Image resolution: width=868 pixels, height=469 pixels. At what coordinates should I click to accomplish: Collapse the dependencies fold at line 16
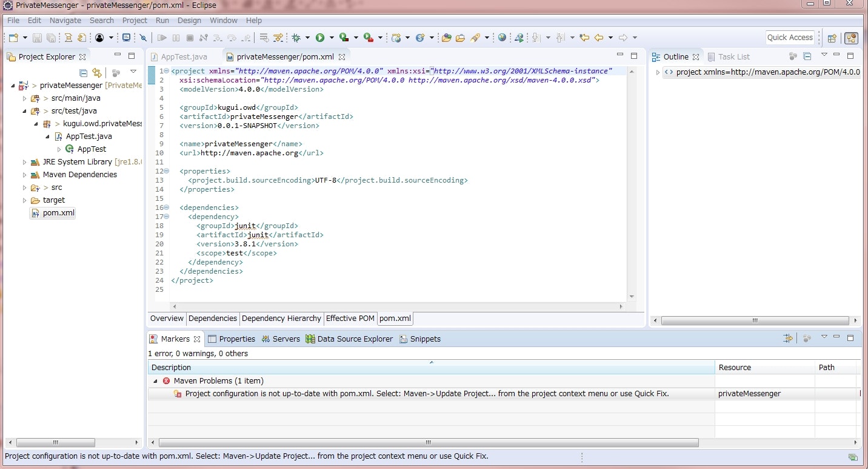pyautogui.click(x=167, y=208)
